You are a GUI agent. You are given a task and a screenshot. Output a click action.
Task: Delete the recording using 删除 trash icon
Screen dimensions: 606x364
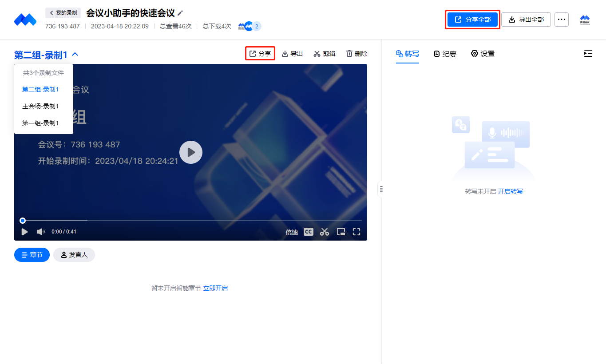(x=356, y=54)
